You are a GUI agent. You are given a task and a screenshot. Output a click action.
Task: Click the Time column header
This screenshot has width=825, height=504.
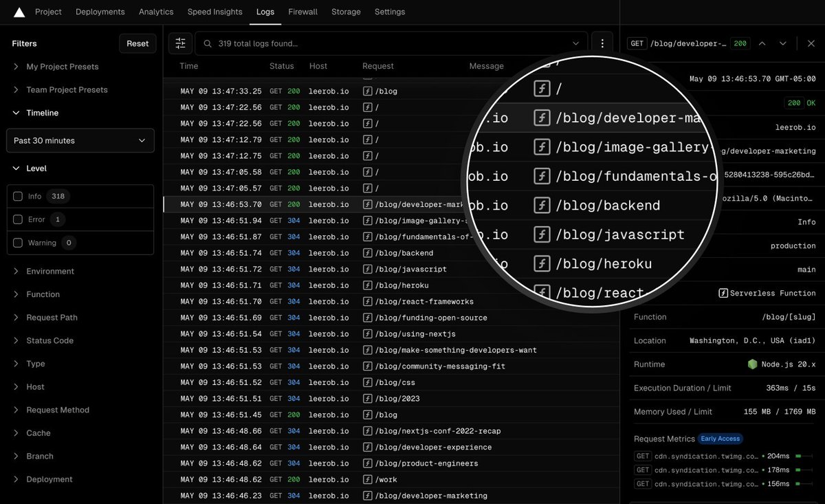click(x=189, y=66)
